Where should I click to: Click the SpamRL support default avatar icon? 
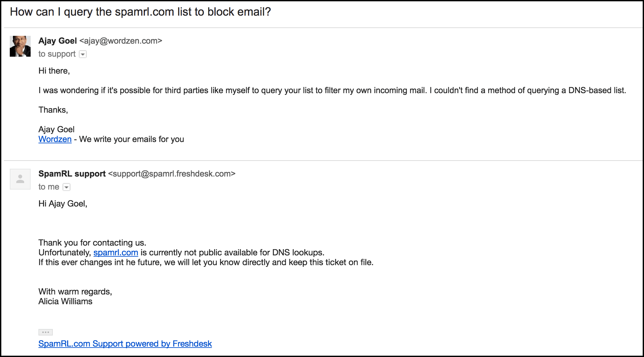(x=20, y=179)
